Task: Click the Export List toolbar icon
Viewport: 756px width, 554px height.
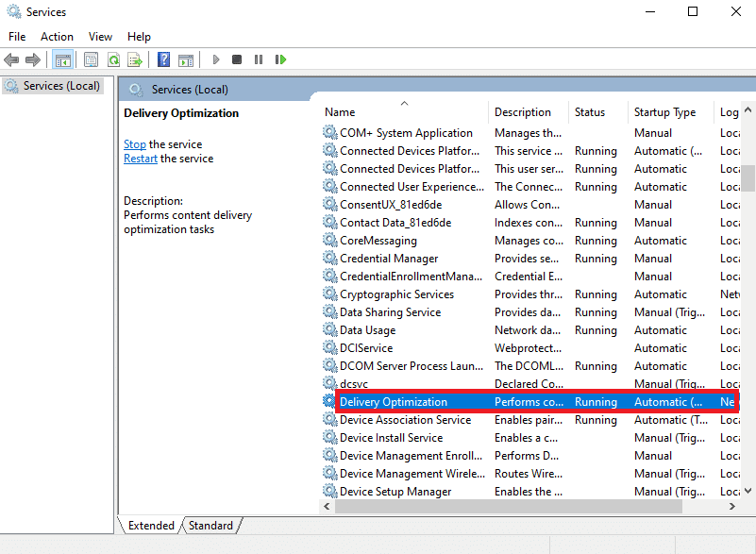Action: (135, 59)
